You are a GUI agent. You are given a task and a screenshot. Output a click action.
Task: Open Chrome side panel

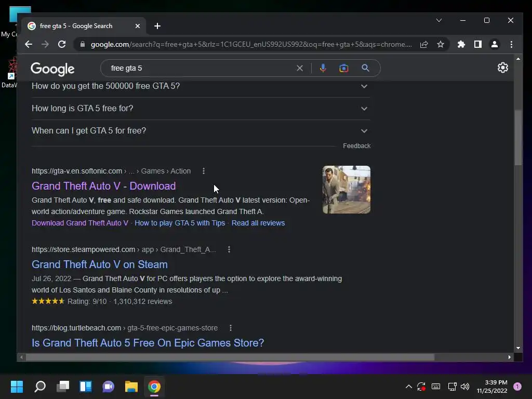point(478,45)
